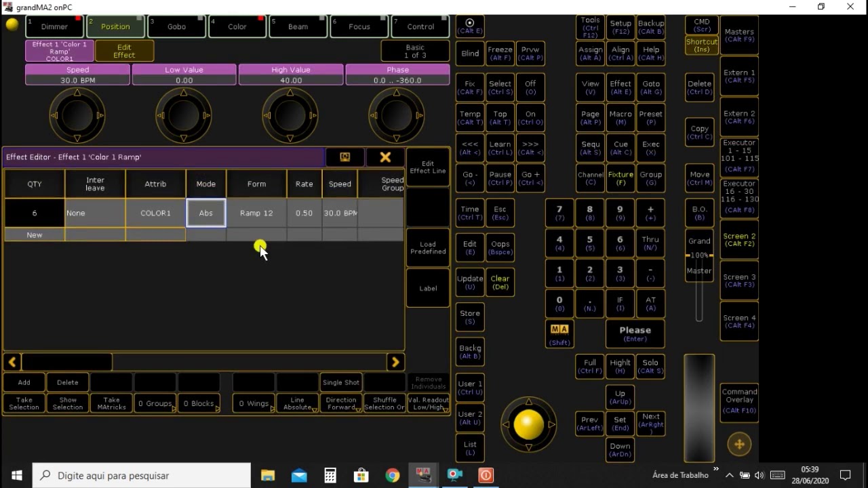Click the pin icon in Effect Editor title bar
868x488 pixels.
click(344, 157)
